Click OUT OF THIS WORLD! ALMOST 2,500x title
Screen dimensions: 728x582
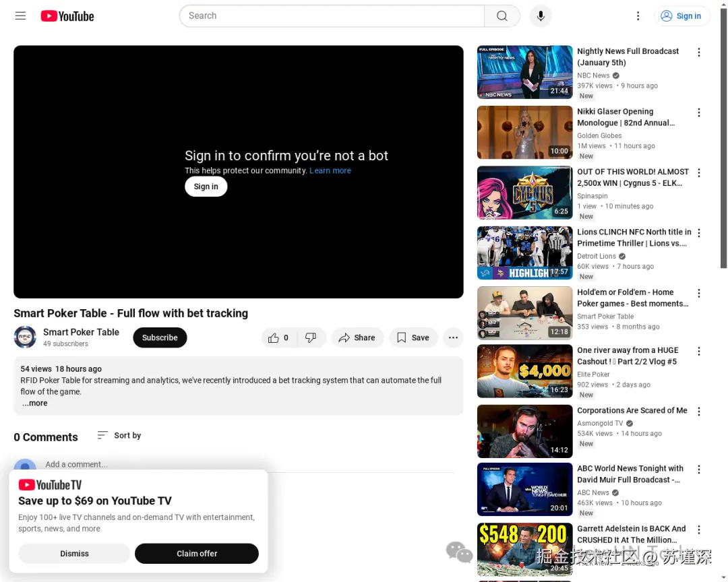tap(633, 177)
